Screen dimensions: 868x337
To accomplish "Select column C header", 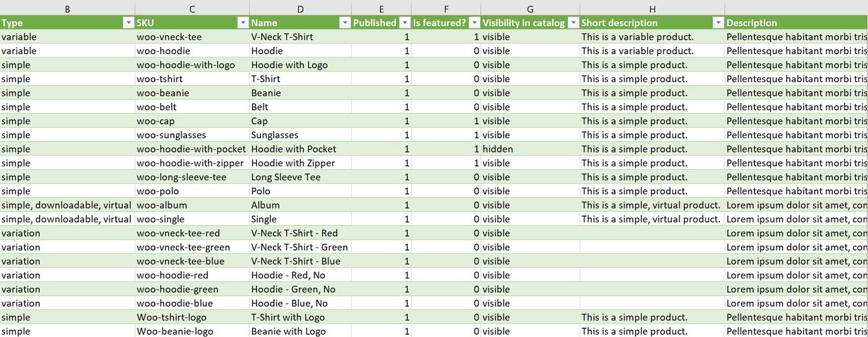I will [x=192, y=8].
